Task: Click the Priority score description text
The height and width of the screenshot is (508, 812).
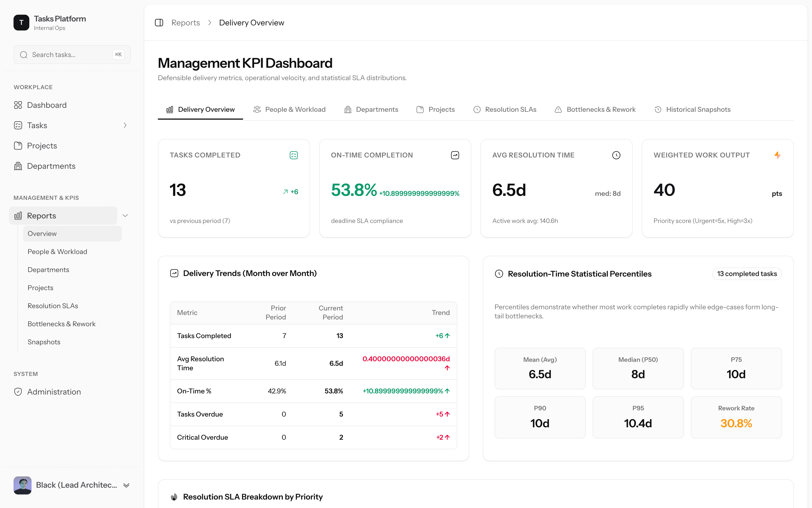Action: 703,221
